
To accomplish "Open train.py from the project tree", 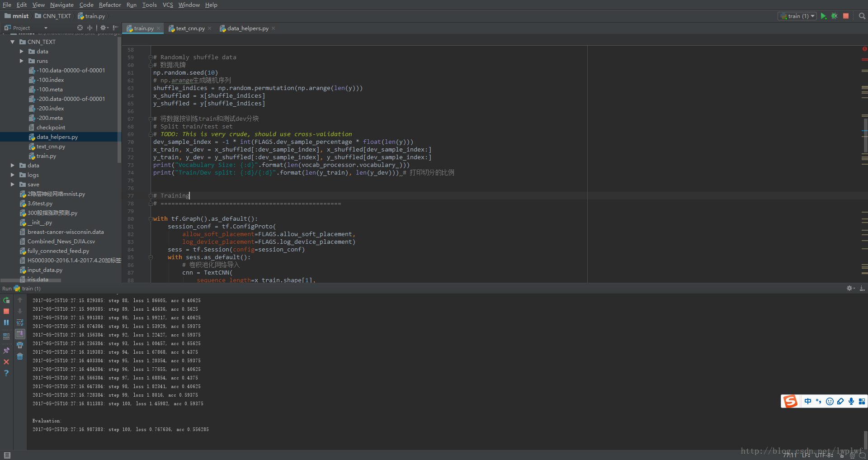I will click(x=46, y=156).
